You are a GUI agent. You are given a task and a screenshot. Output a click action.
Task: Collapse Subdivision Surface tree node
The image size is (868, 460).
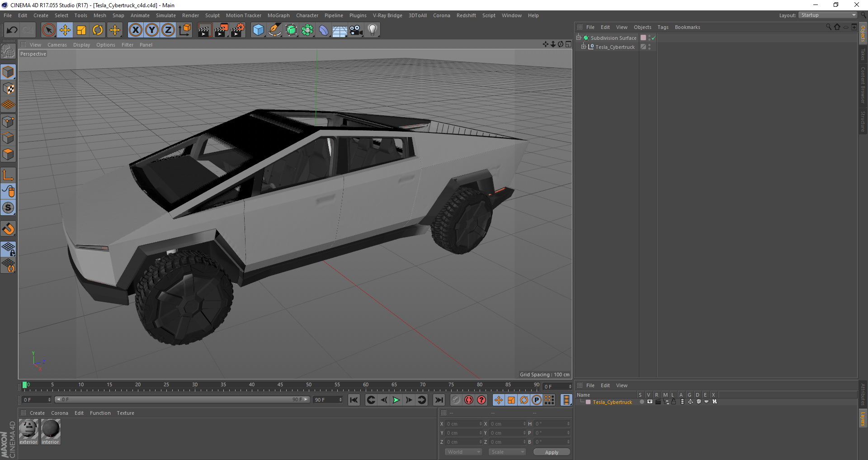coord(578,38)
